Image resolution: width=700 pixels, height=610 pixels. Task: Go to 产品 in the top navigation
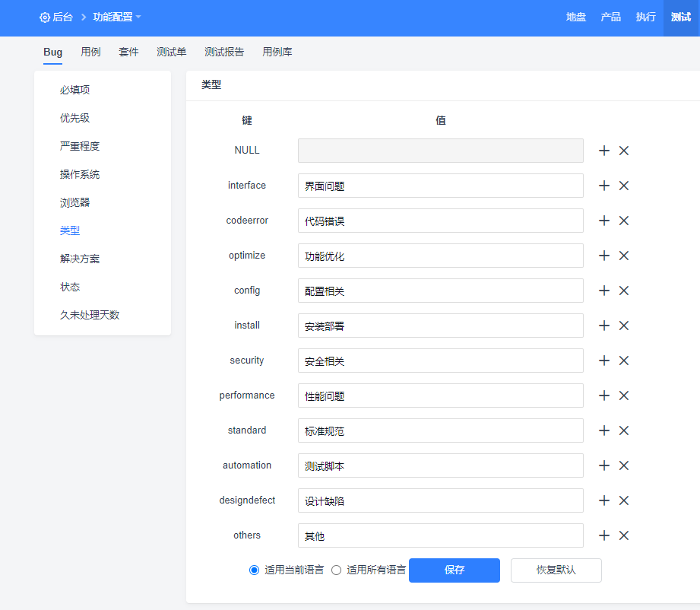[x=610, y=17]
